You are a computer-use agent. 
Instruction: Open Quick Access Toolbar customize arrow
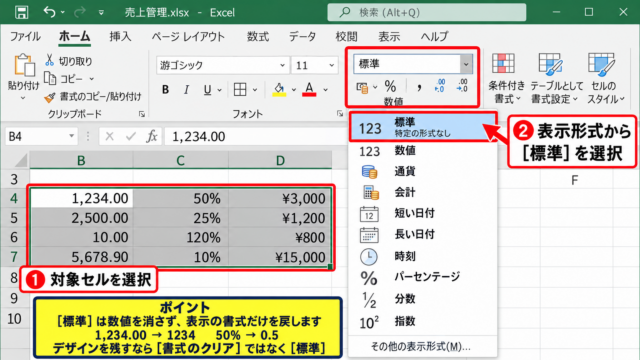coord(101,13)
